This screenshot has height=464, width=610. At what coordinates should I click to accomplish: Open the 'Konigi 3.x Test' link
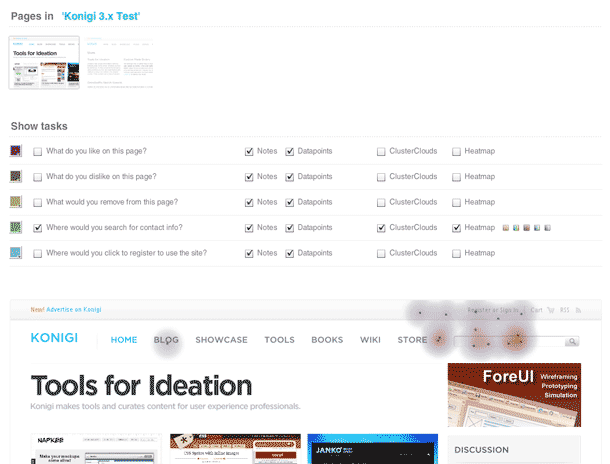pyautogui.click(x=101, y=16)
